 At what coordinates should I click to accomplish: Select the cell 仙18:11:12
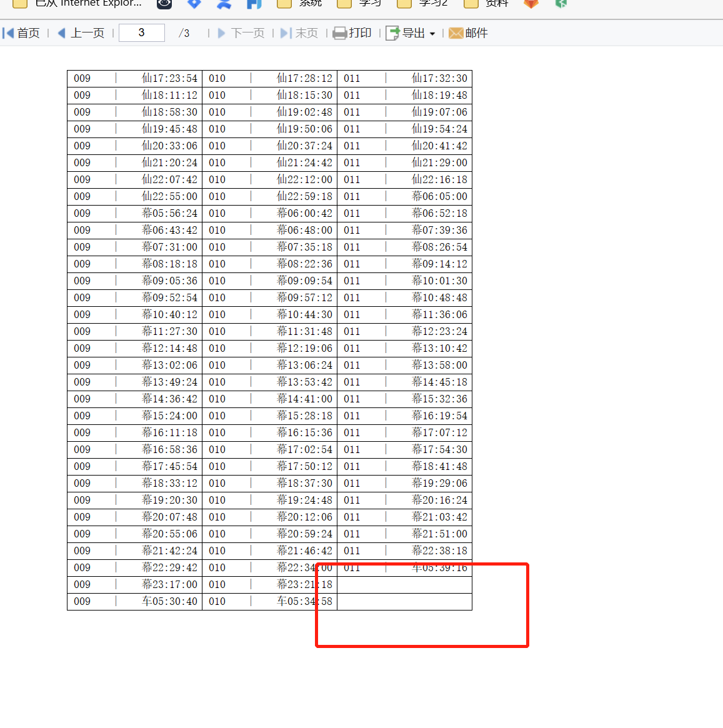point(169,95)
